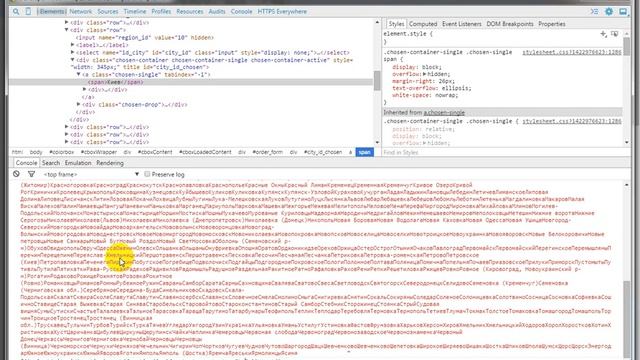The width and height of the screenshot is (640, 360).
Task: Open the Audits panel
Action: (217, 11)
